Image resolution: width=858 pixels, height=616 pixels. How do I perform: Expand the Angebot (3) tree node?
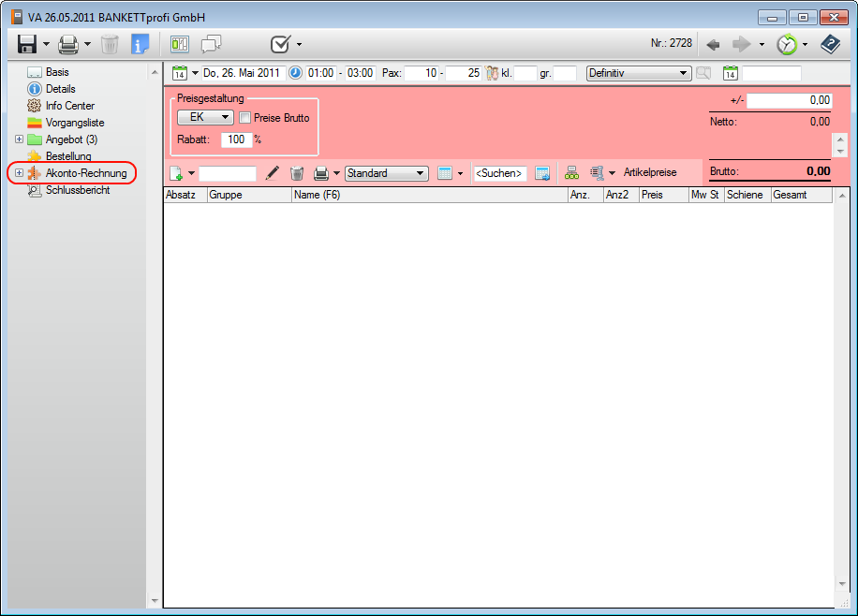(19, 139)
